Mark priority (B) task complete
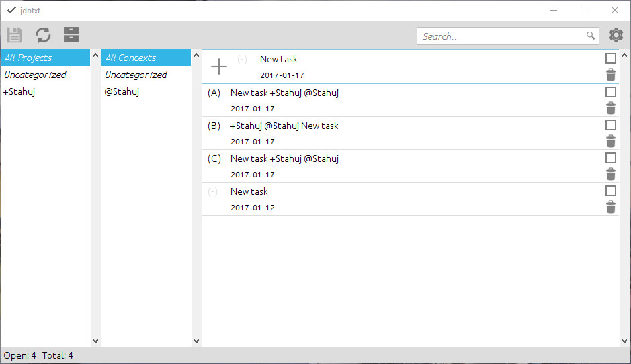 (x=610, y=125)
